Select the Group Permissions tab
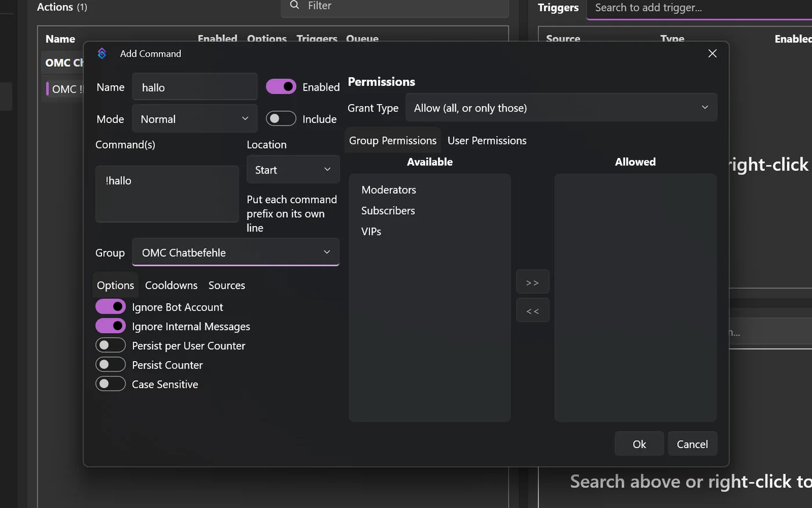Image resolution: width=812 pixels, height=508 pixels. tap(393, 140)
